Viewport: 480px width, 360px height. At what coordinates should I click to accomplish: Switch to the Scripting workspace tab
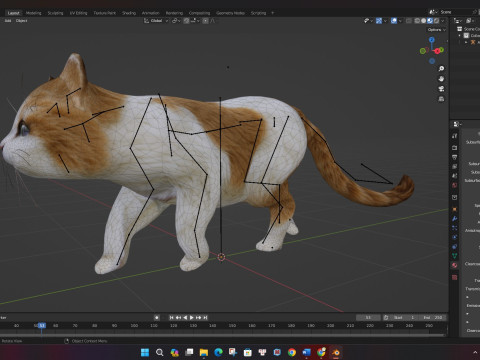click(x=258, y=13)
